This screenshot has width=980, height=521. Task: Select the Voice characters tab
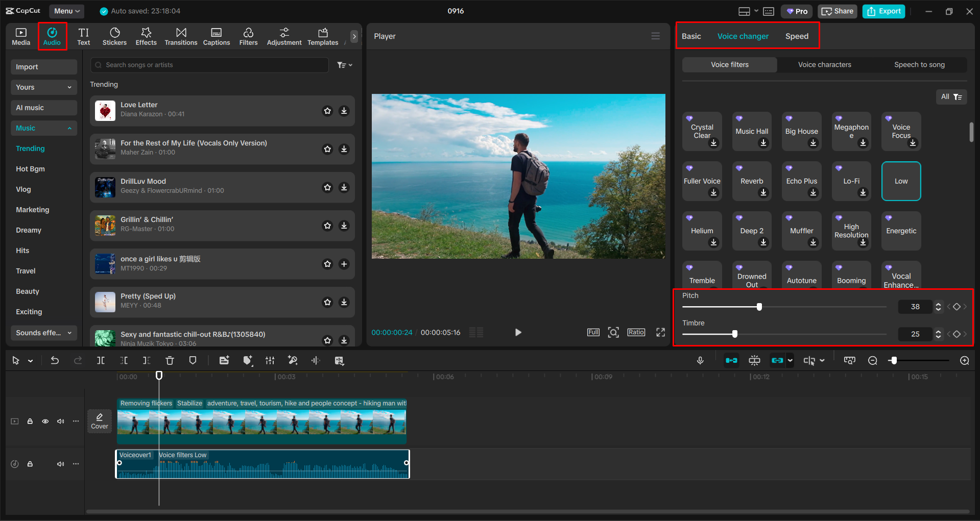point(824,65)
